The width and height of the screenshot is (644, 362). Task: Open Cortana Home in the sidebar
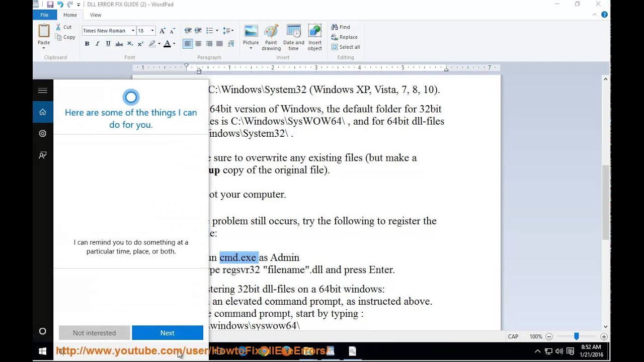click(43, 112)
